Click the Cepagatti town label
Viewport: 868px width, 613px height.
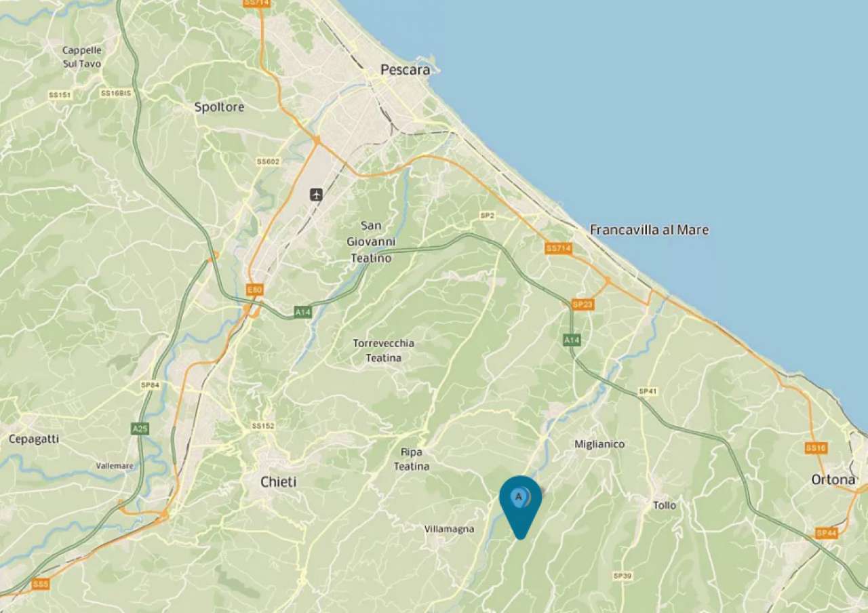(x=34, y=439)
